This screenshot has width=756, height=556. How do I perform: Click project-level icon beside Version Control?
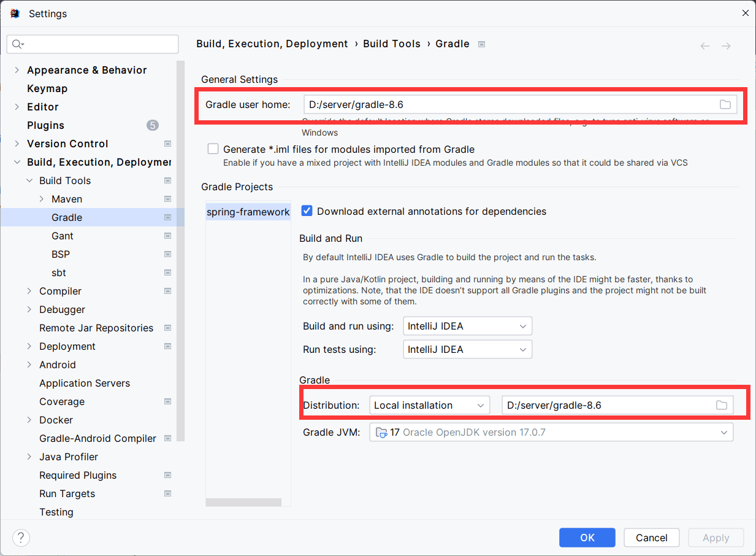[168, 144]
